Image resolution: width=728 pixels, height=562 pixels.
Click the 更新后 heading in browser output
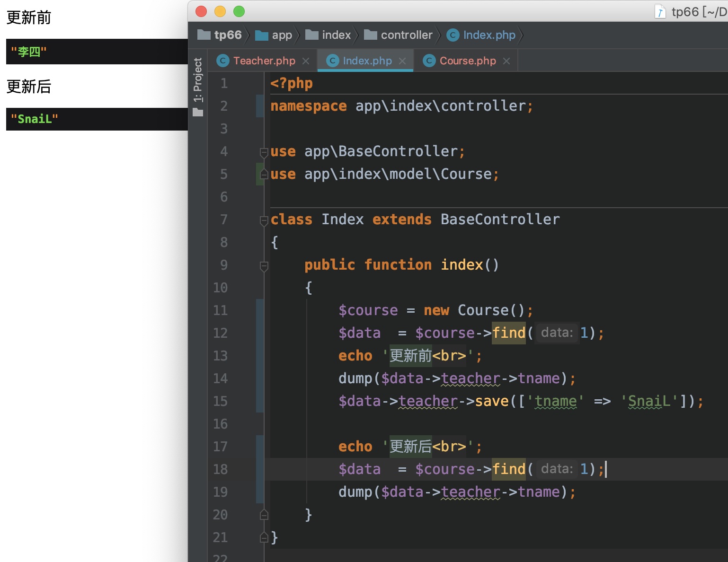point(29,87)
